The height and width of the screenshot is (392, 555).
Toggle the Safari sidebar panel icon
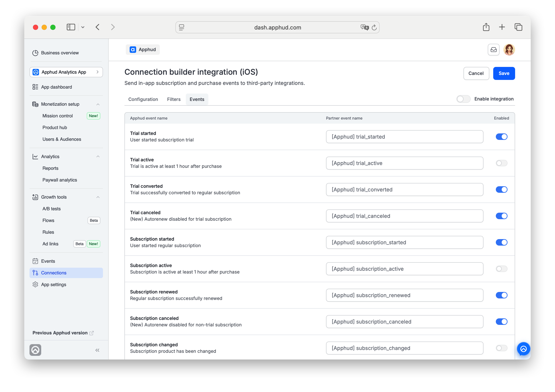pyautogui.click(x=71, y=27)
